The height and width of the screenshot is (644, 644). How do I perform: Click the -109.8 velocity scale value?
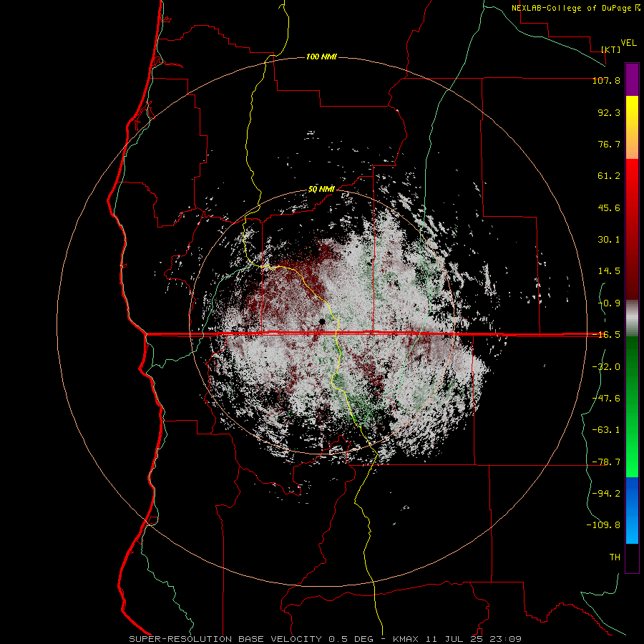(x=603, y=525)
